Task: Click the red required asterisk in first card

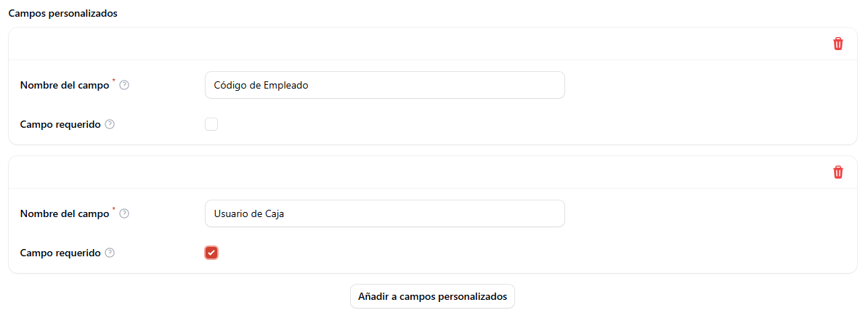Action: click(114, 81)
